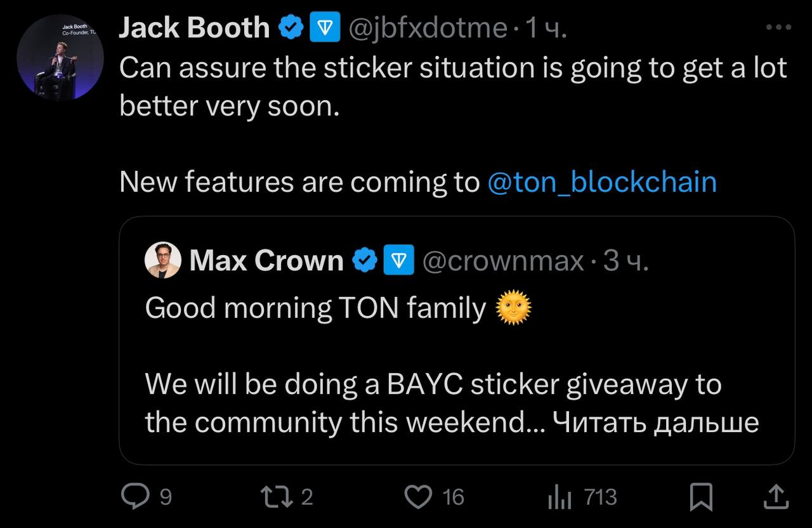Bookmark this post

tap(702, 497)
